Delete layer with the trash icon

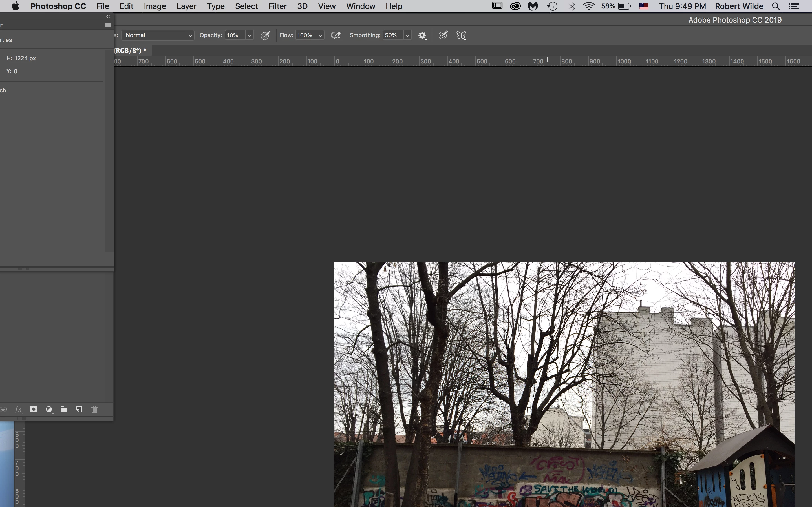(94, 409)
